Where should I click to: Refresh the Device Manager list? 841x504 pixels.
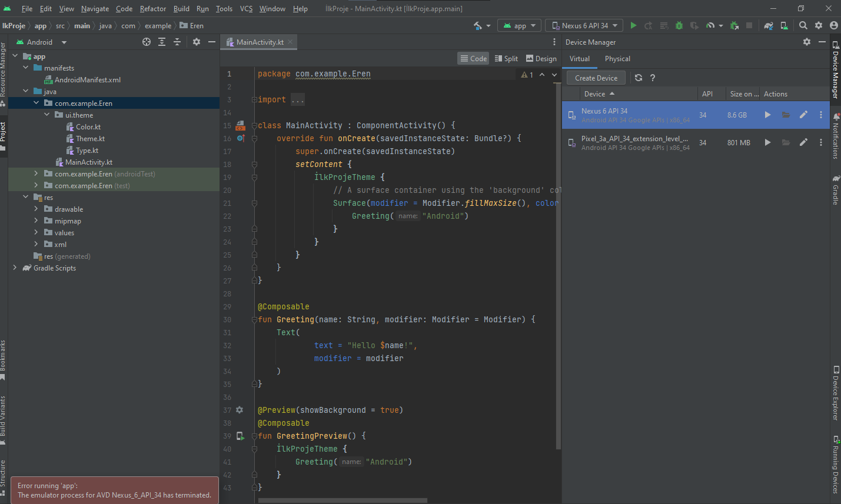click(639, 78)
